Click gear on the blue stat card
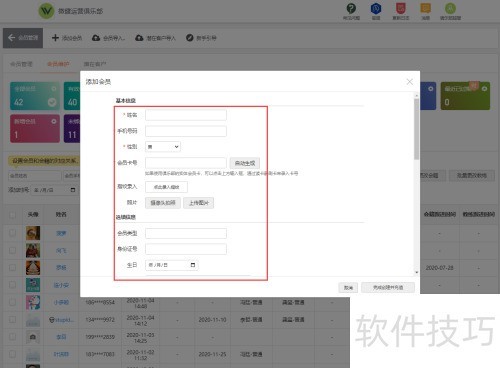The image size is (500, 368). [431, 89]
